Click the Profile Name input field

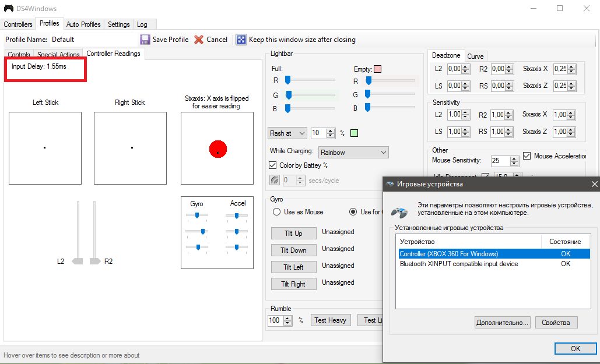click(x=94, y=40)
